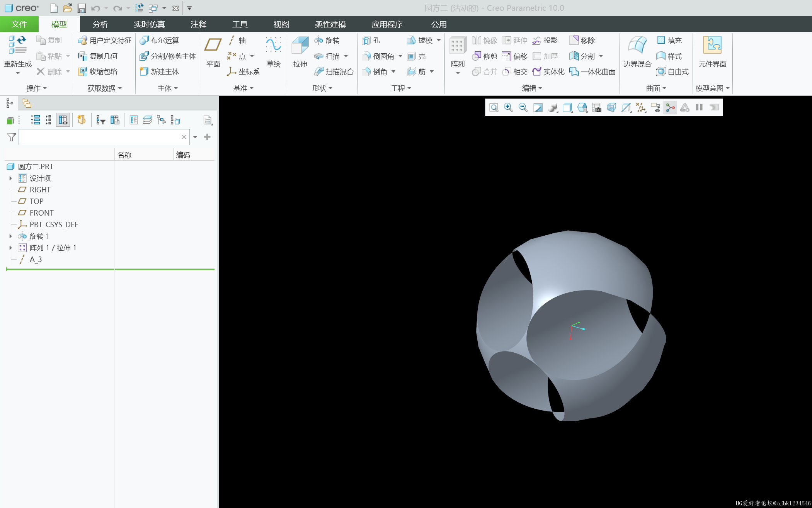Screen dimensions: 812x508
Task: Click the Regenerate (重新生成) icon
Action: pos(18,45)
